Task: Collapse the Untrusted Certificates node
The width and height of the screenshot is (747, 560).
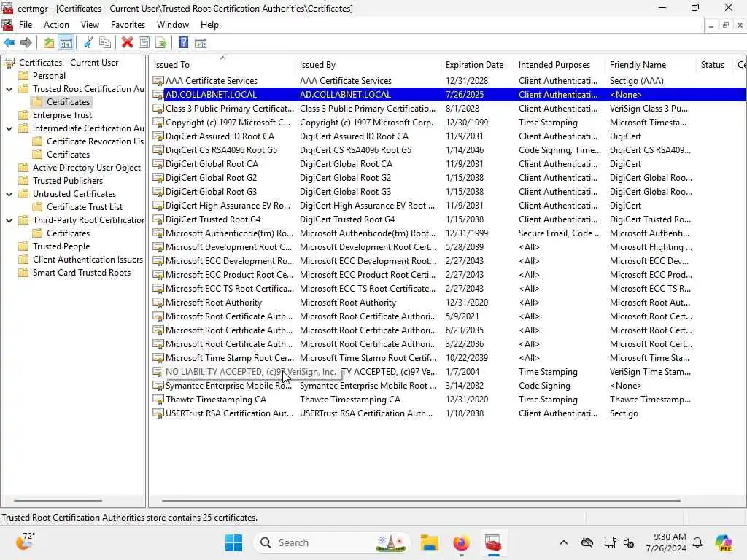Action: pos(9,194)
